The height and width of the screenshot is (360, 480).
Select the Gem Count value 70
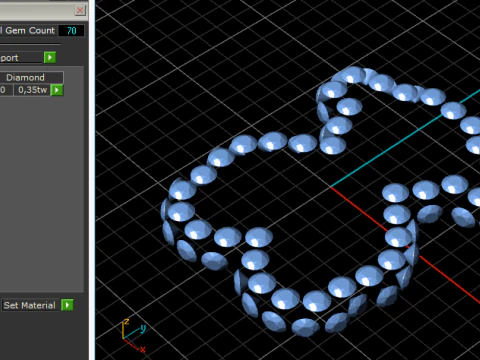pos(71,31)
